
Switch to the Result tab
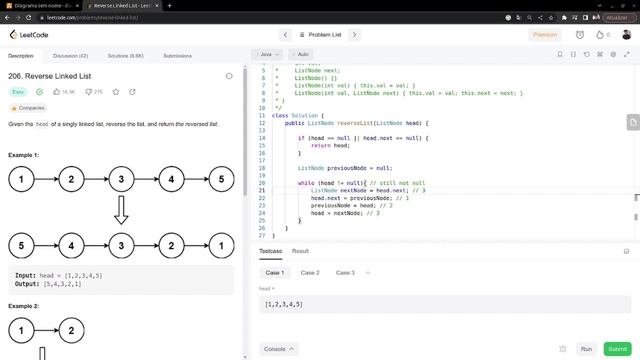(300, 251)
